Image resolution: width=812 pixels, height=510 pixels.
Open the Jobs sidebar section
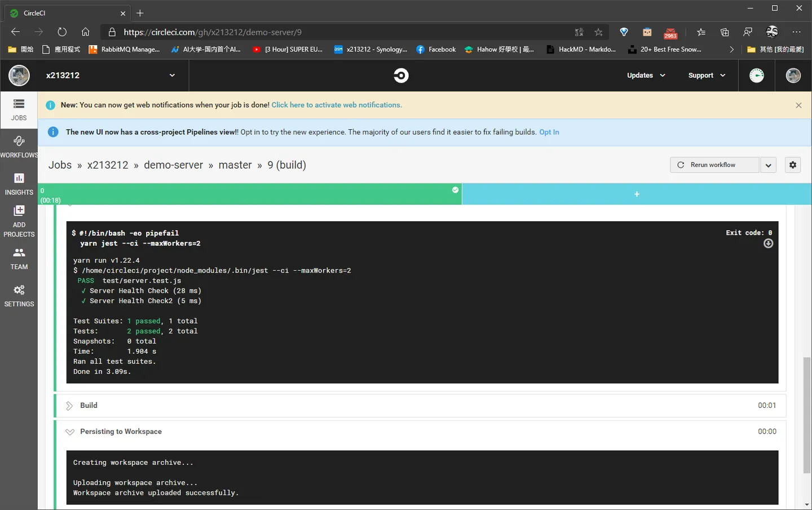point(19,109)
